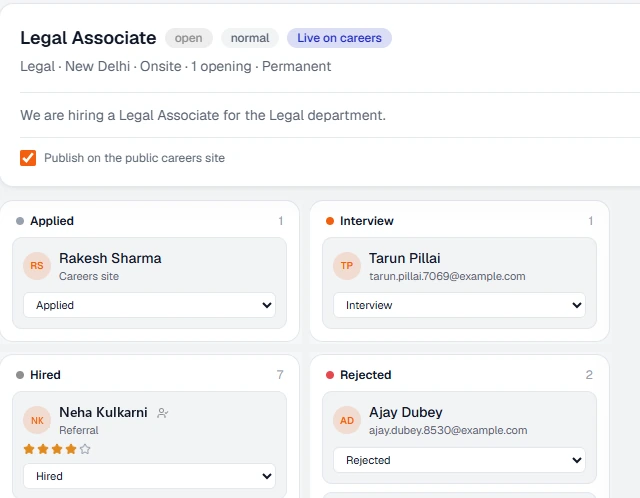Viewport: 640px width, 498px height.
Task: Click the job description sentence text
Action: (203, 116)
